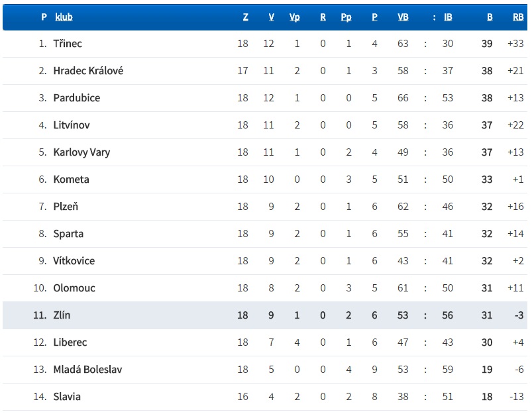The height and width of the screenshot is (414, 532).
Task: Click the R column header
Action: [323, 17]
